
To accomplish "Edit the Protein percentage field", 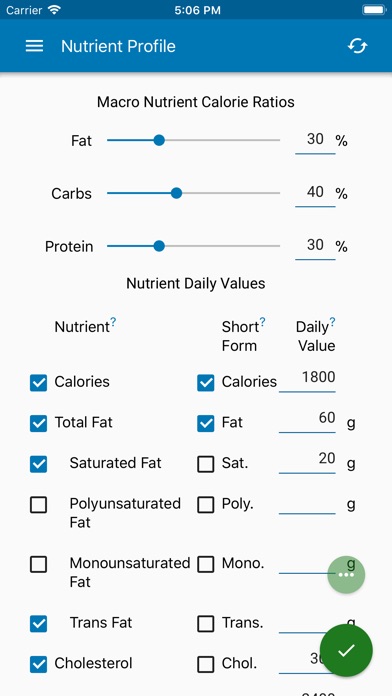I will coord(315,246).
